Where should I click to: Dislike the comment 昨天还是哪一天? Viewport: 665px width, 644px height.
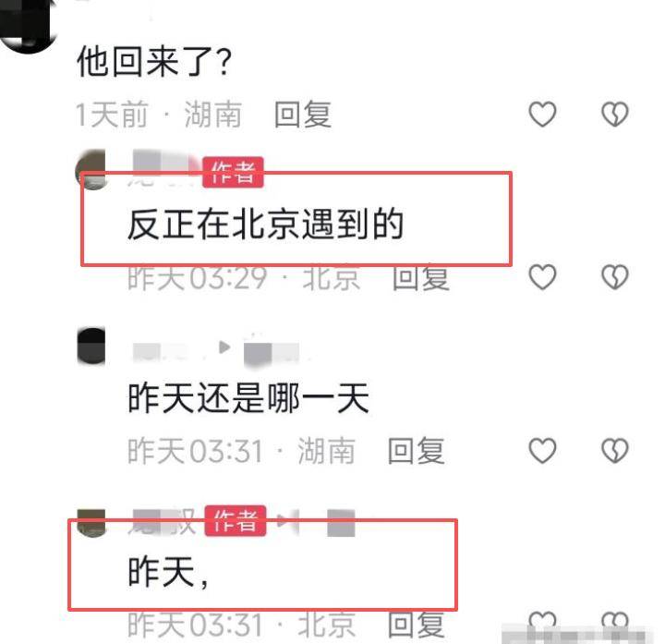(x=614, y=450)
